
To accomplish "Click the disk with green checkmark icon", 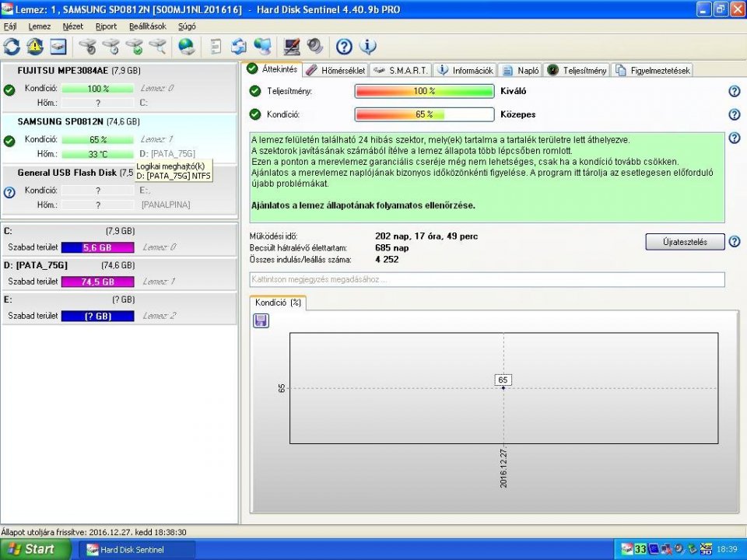I will [x=135, y=47].
